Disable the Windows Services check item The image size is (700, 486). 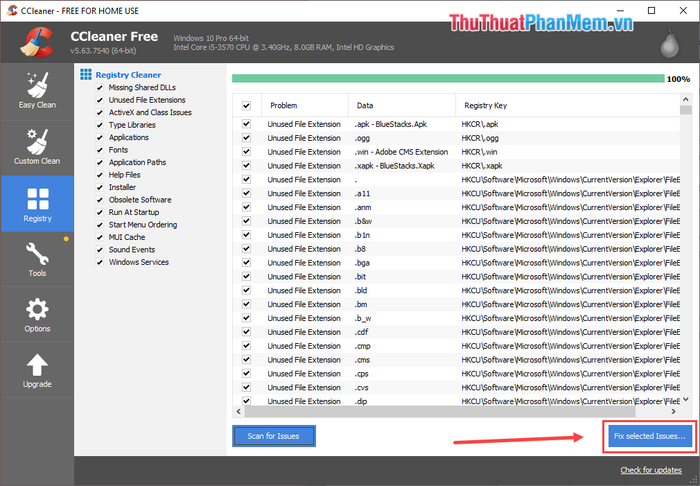99,262
